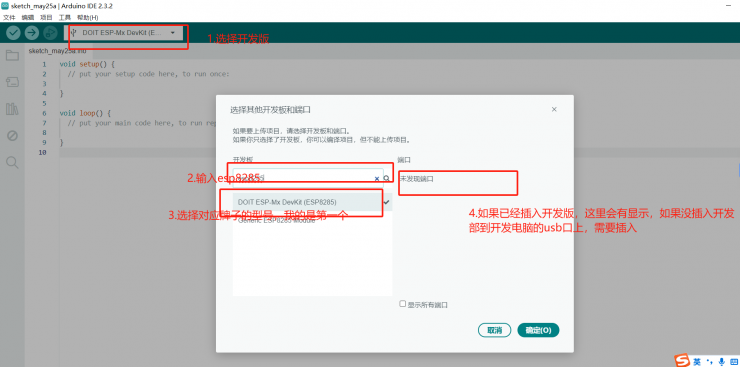Open the 帮助(H) menu

(x=88, y=17)
